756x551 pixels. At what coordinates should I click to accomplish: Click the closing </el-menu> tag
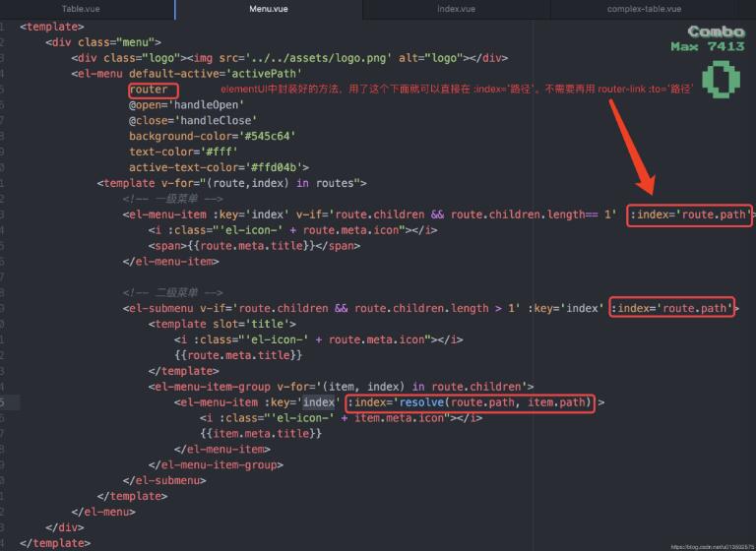tap(103, 512)
